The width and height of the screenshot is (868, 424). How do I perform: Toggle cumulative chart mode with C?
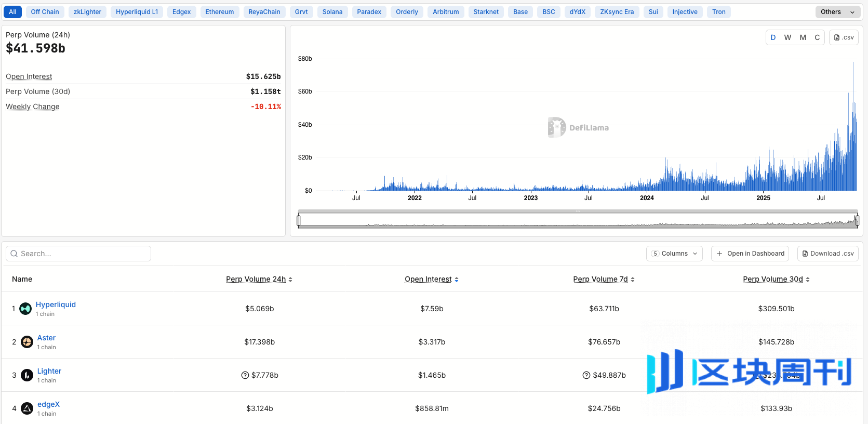point(817,37)
